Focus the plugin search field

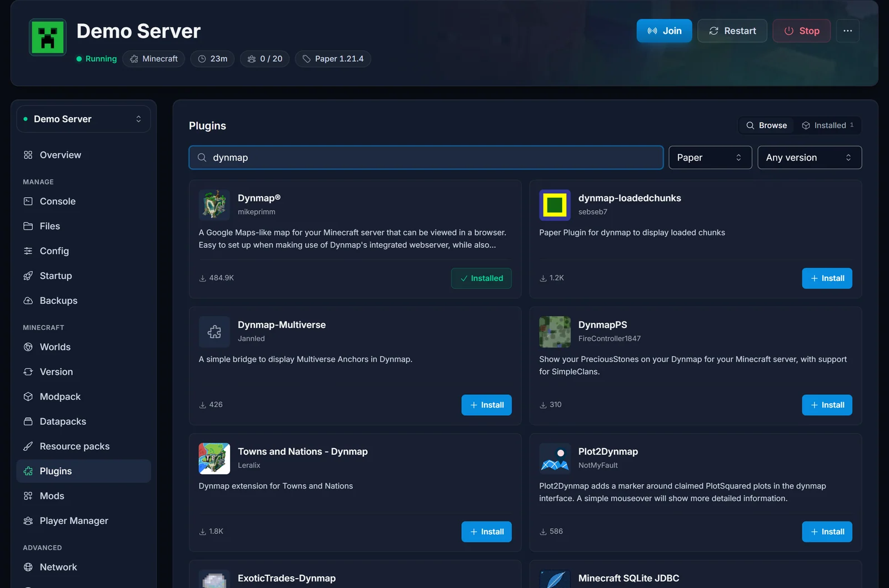[426, 158]
